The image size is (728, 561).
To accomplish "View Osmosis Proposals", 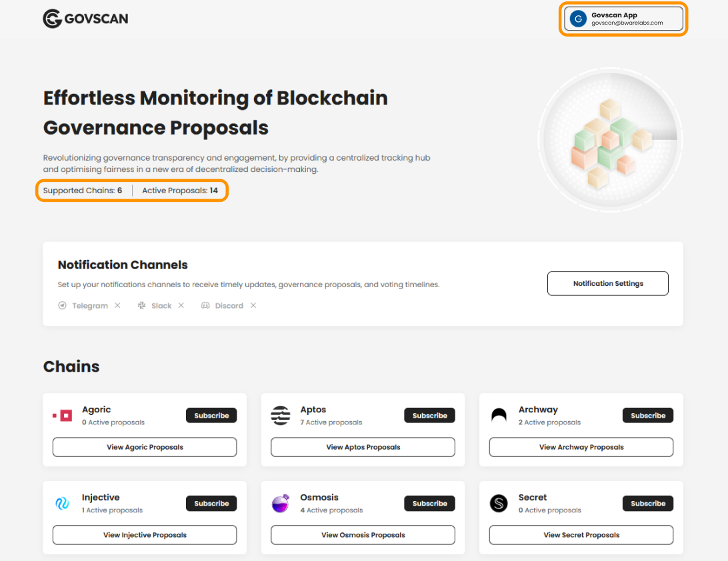I will point(362,535).
